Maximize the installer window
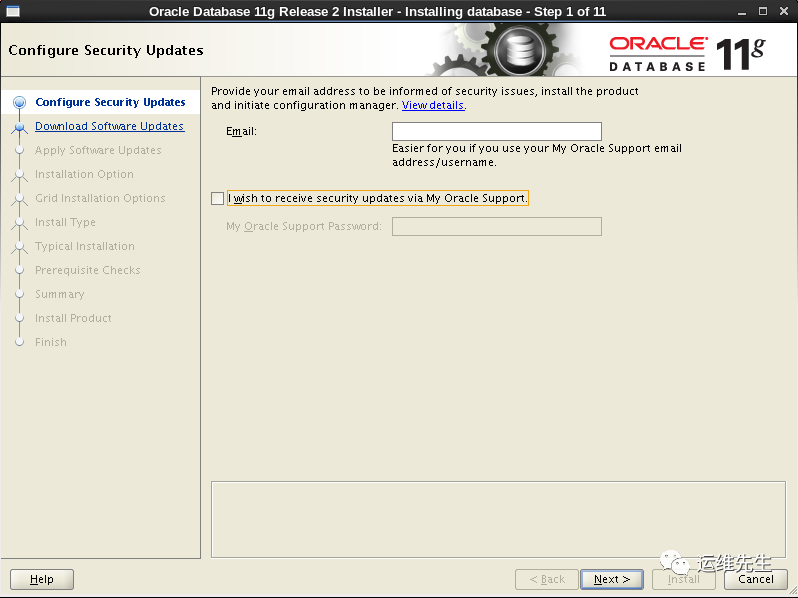Screen dimensions: 798x598 pyautogui.click(x=762, y=11)
